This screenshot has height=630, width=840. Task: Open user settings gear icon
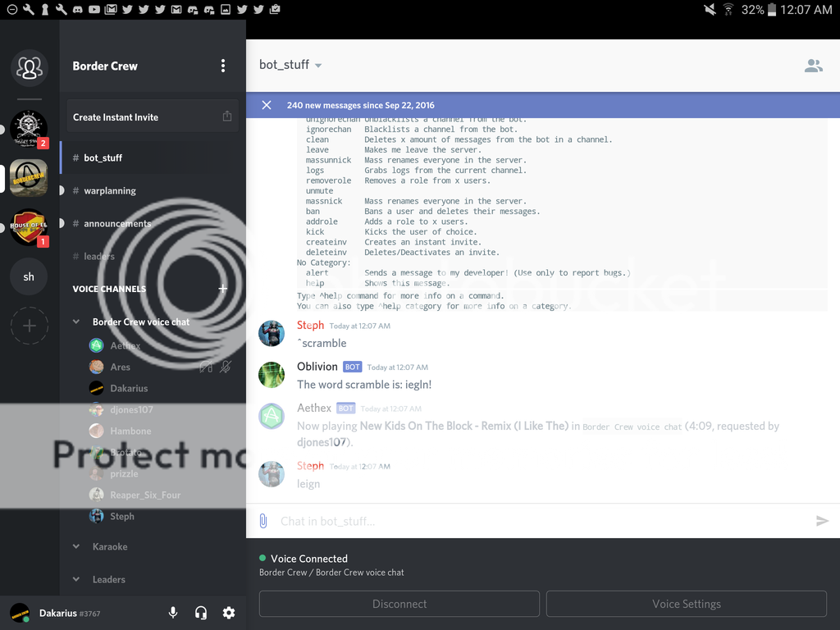[x=229, y=613]
